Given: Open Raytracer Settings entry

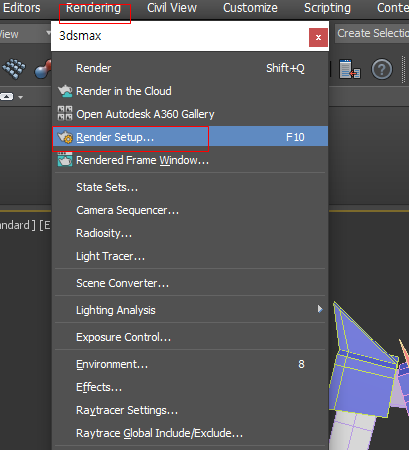Looking at the screenshot, I should (191, 410).
